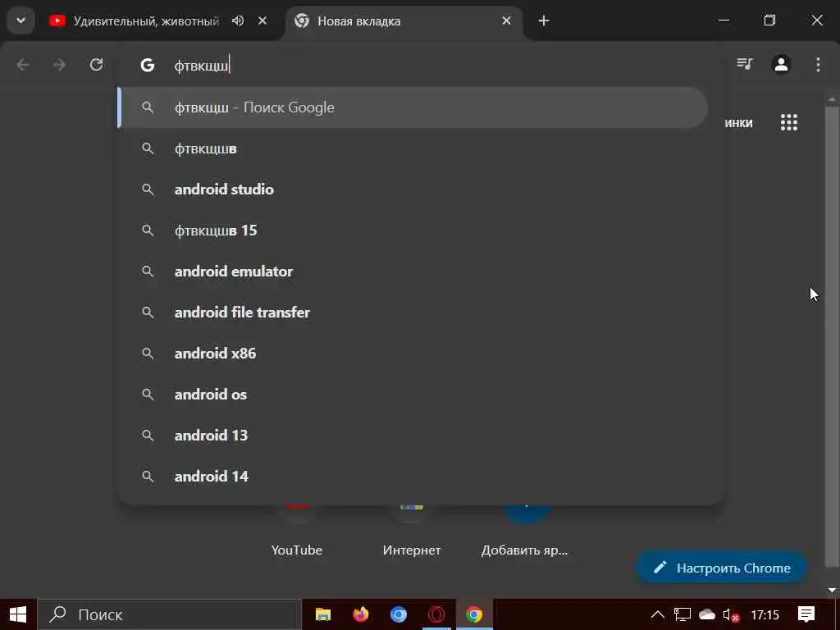Image resolution: width=840 pixels, height=630 pixels.
Task: Select the android os suggestion
Action: (x=413, y=395)
